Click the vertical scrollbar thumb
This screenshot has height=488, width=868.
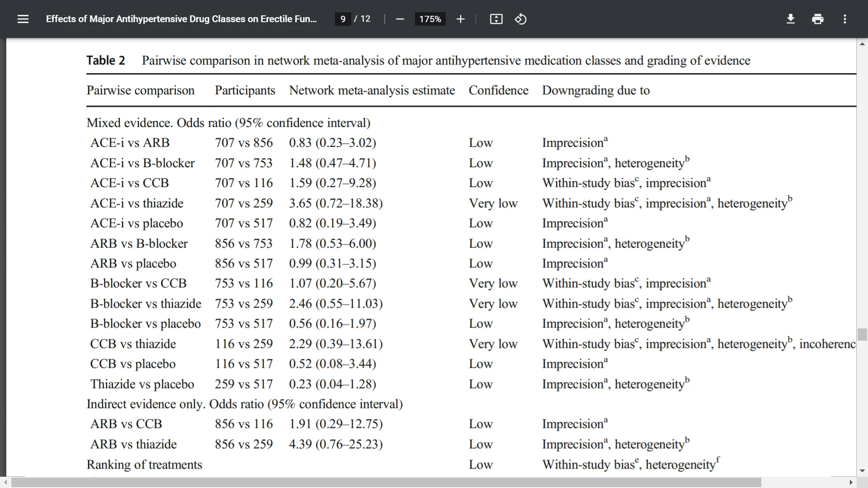tap(862, 334)
